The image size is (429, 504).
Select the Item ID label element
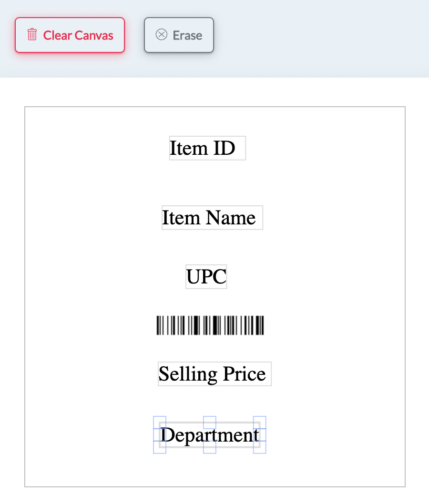pyautogui.click(x=207, y=148)
